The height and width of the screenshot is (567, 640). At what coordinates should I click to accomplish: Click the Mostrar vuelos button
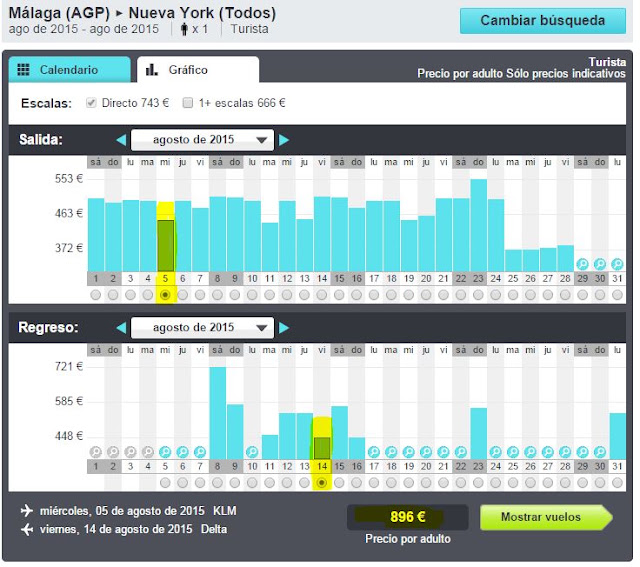[x=546, y=517]
